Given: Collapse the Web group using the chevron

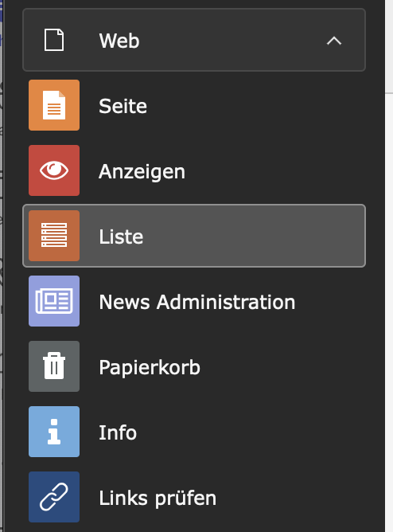Looking at the screenshot, I should pyautogui.click(x=334, y=41).
